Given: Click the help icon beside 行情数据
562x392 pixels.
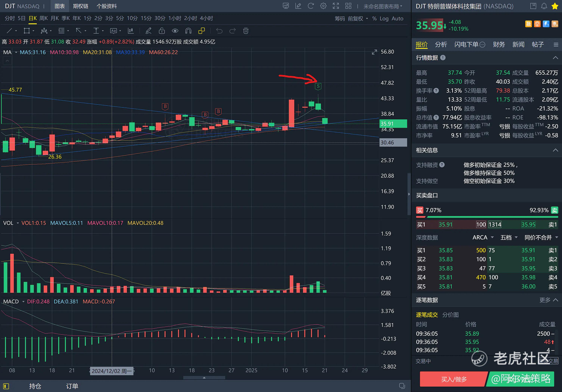Looking at the screenshot, I should click(x=443, y=57).
